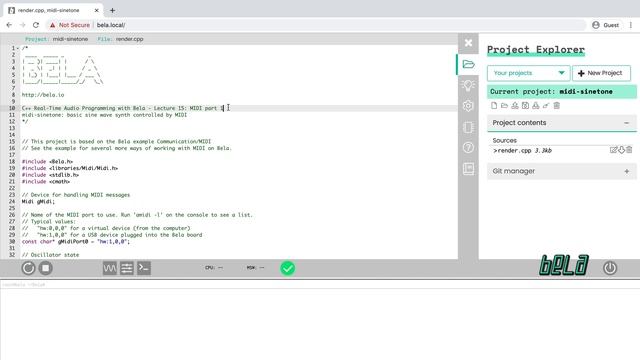Viewport: 640px width, 360px height.
Task: Open the Pin Diagram board tab
Action: click(468, 127)
